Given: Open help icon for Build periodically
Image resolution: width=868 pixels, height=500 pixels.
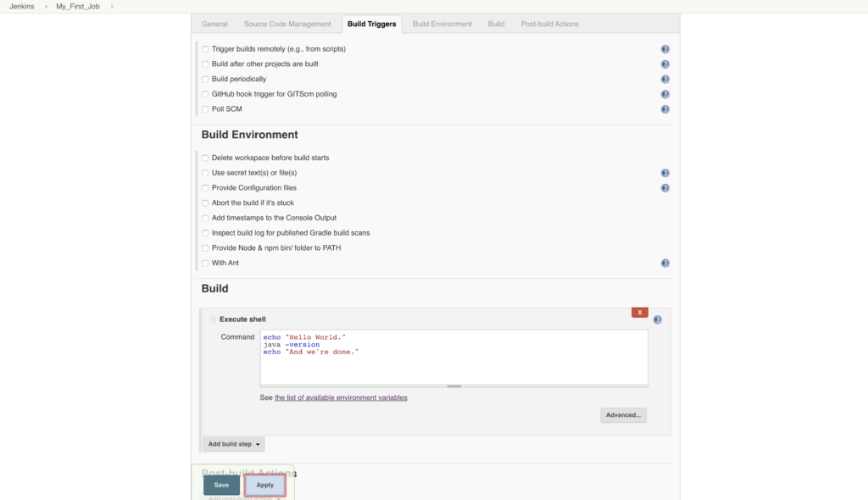Looking at the screenshot, I should [665, 80].
